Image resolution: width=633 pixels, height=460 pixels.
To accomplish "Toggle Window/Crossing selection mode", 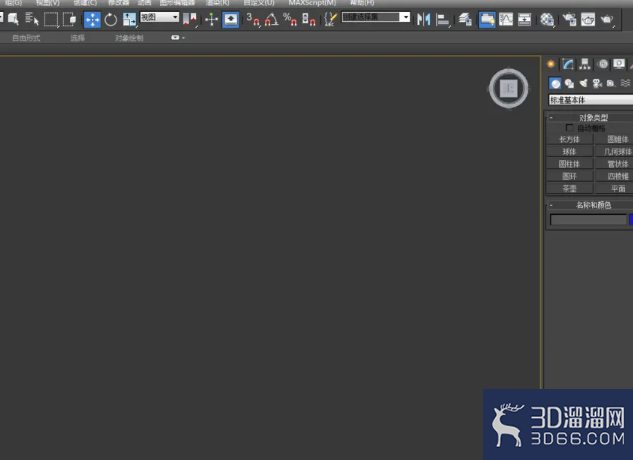I will click(x=70, y=19).
